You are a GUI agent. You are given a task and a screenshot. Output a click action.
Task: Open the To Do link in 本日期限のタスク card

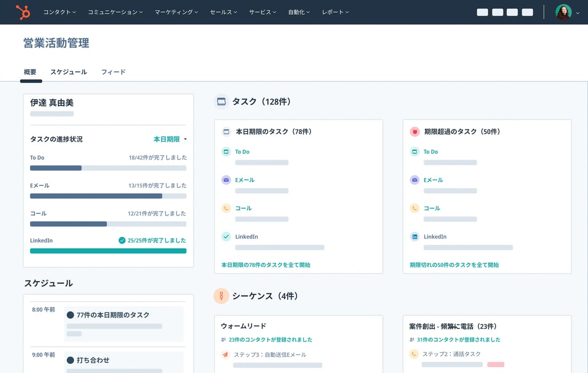(242, 152)
